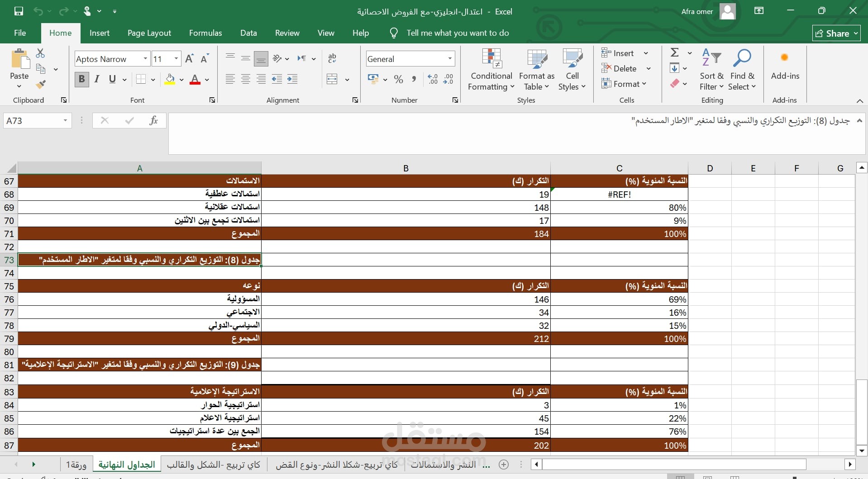Click the Share button

tap(836, 33)
